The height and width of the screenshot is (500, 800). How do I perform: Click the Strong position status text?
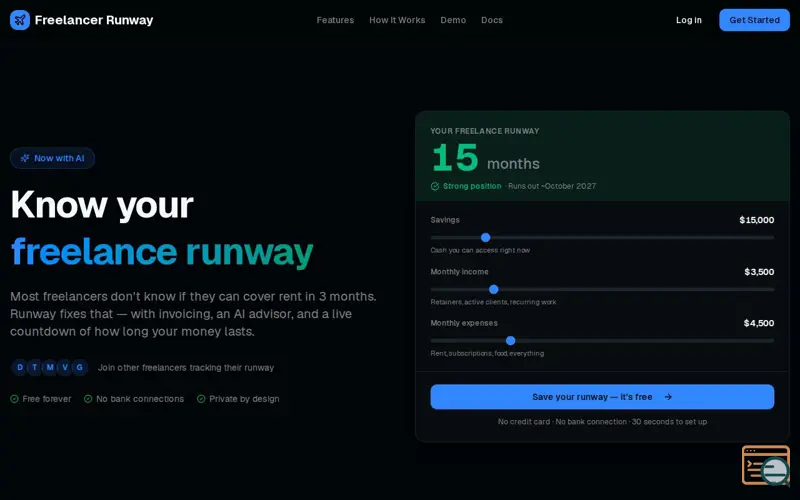472,186
